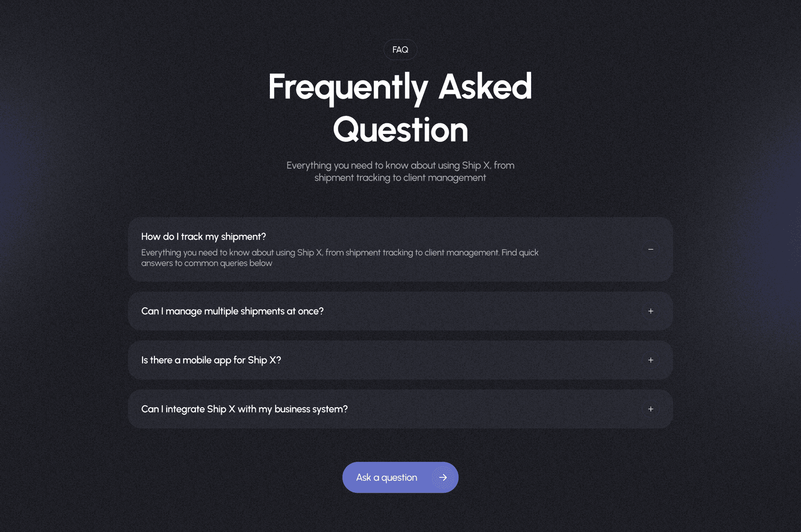Click the word "Question" in the heading
This screenshot has height=532, width=801.
(x=400, y=130)
